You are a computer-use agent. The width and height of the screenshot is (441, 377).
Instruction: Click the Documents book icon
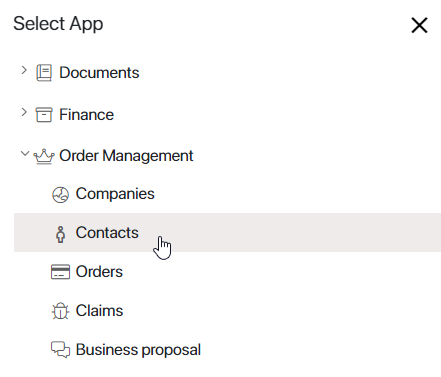(44, 73)
